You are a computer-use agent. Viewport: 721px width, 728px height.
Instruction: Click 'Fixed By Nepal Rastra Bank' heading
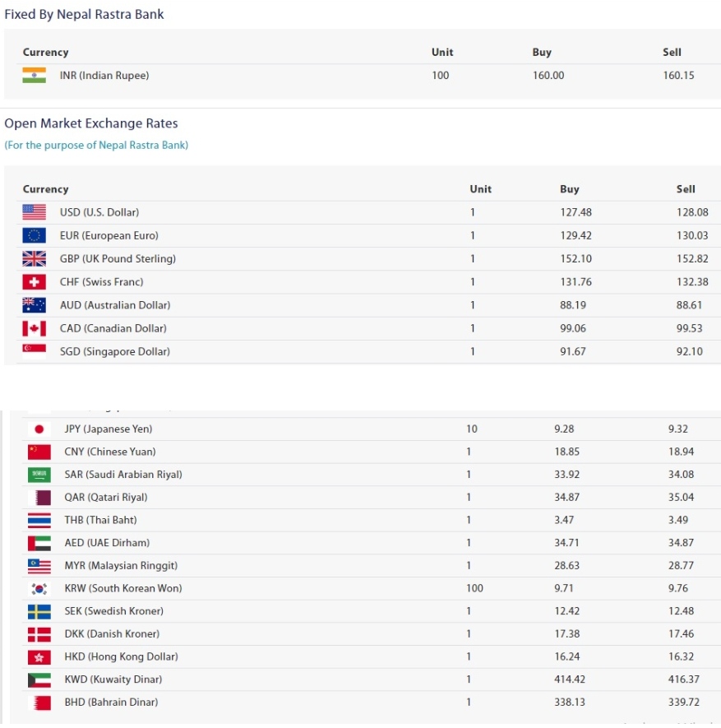click(x=84, y=14)
